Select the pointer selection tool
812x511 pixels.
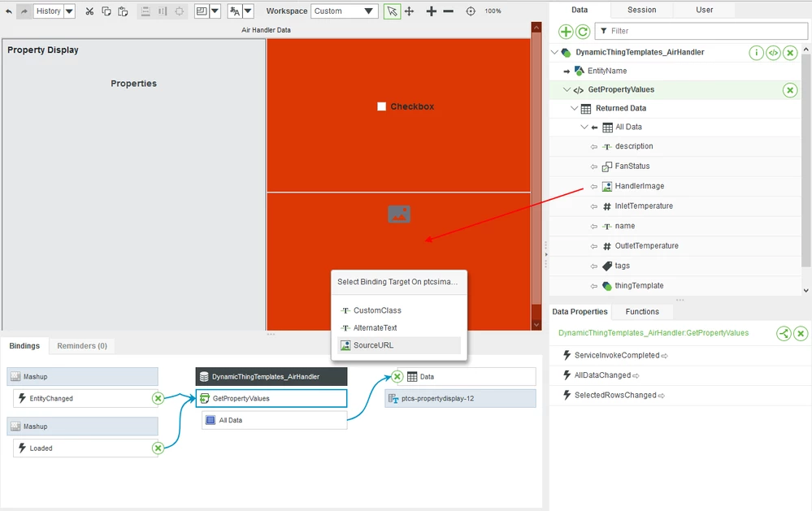pos(392,11)
